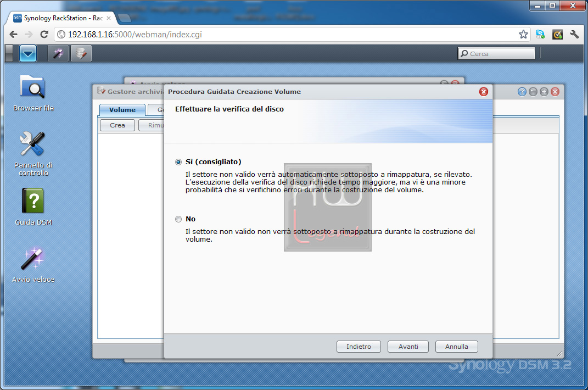This screenshot has width=588, height=390.
Task: Bookmark the page with the star icon
Action: 523,35
